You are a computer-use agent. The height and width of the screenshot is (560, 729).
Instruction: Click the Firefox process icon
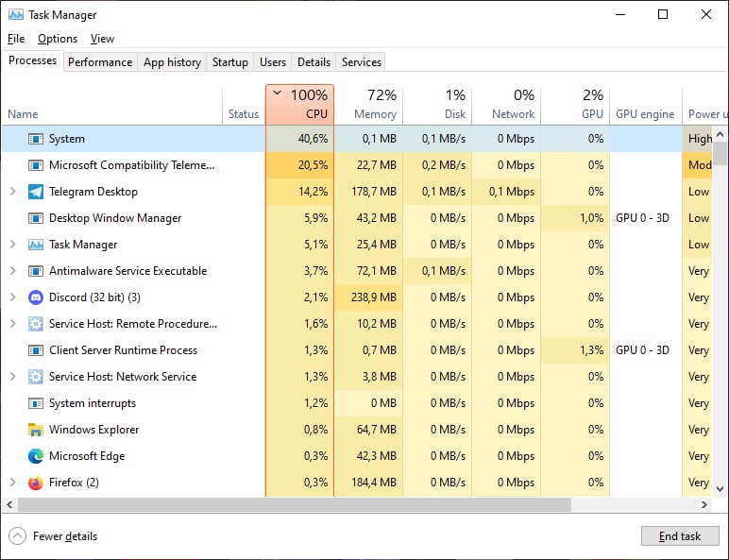click(36, 483)
